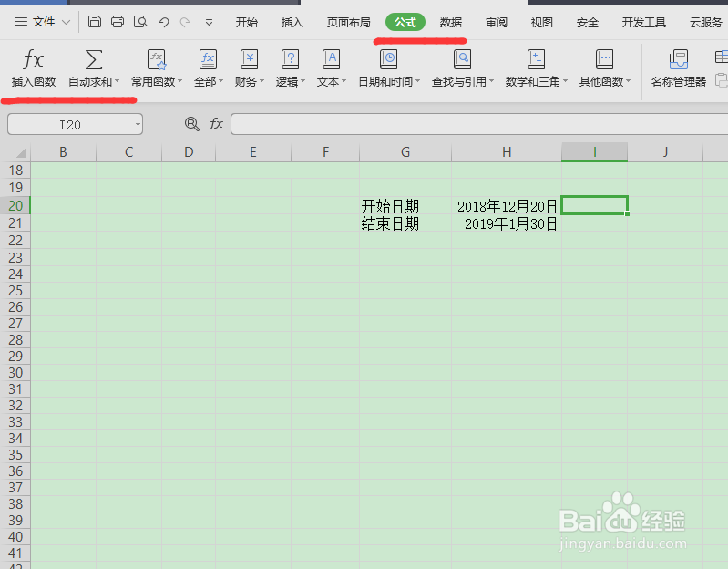Select row header 30

(15, 373)
